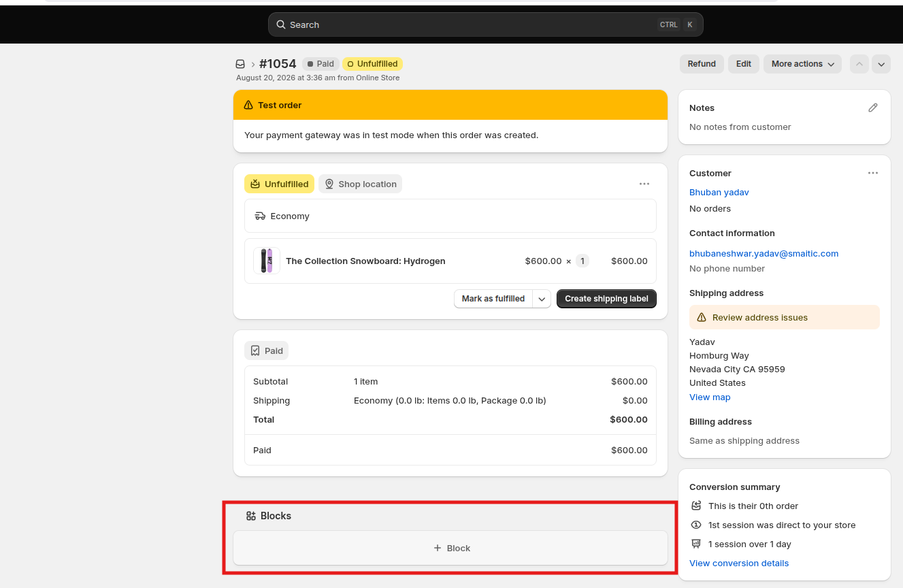
Task: Open customer card three-dot menu
Action: [x=873, y=173]
